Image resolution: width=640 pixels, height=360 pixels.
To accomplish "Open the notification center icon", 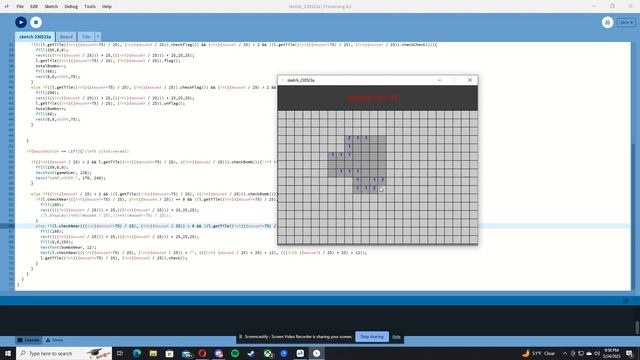I will click(x=630, y=353).
